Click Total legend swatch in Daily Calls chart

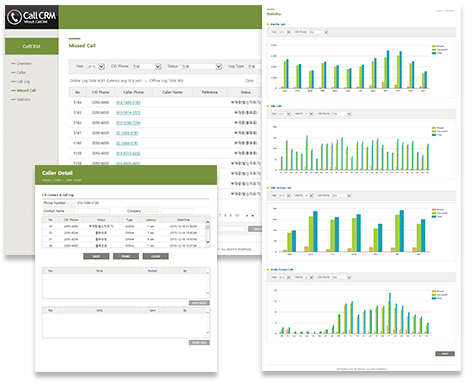[434, 135]
